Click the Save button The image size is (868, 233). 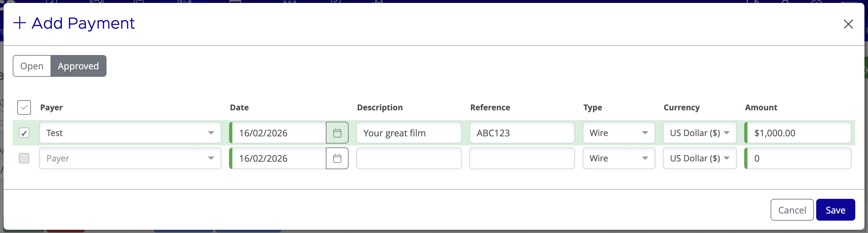(835, 210)
